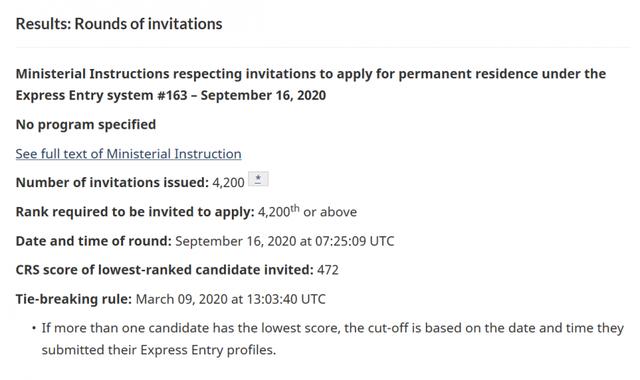Click the horizontal rule under the results heading
The height and width of the screenshot is (380, 640).
click(x=323, y=46)
